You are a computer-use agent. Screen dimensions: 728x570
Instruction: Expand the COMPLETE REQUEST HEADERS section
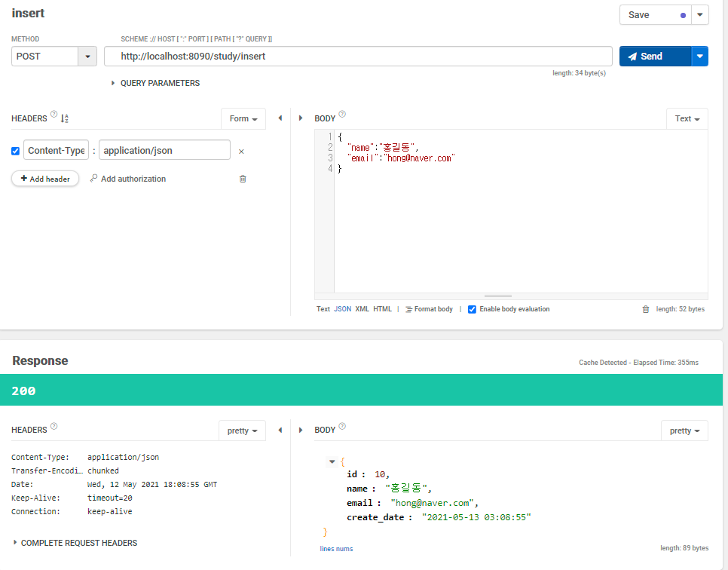[x=75, y=543]
